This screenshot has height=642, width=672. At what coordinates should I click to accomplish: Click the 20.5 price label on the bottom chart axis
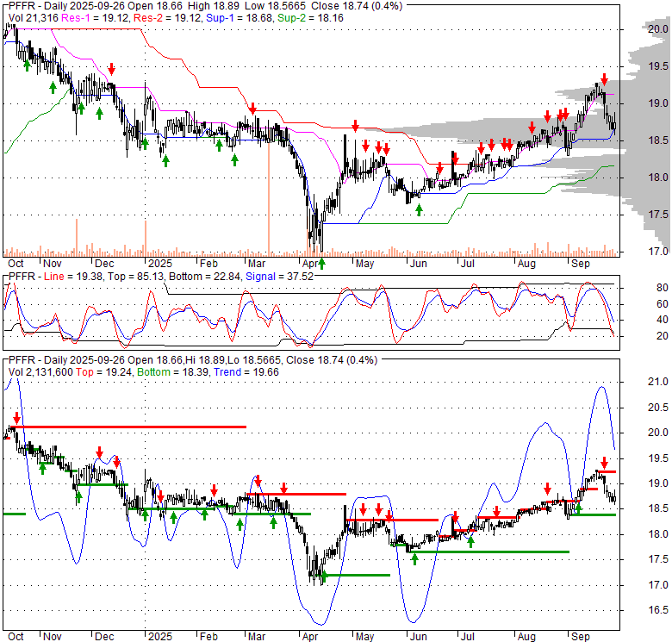coord(658,408)
